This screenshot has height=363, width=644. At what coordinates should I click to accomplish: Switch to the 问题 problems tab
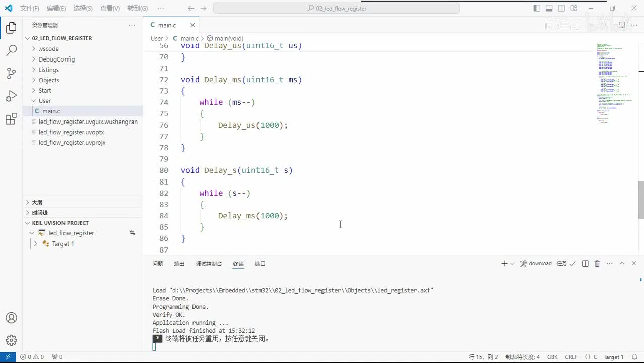tap(158, 264)
